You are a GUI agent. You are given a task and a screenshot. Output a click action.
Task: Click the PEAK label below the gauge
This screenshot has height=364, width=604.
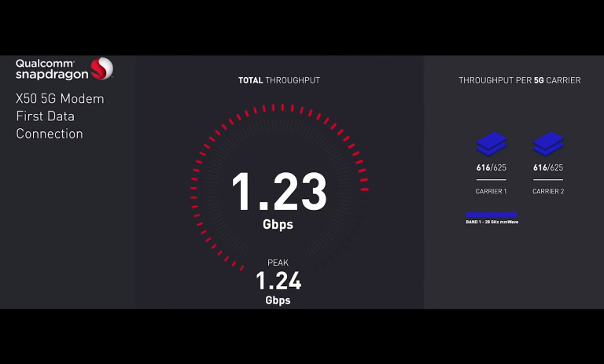point(278,264)
